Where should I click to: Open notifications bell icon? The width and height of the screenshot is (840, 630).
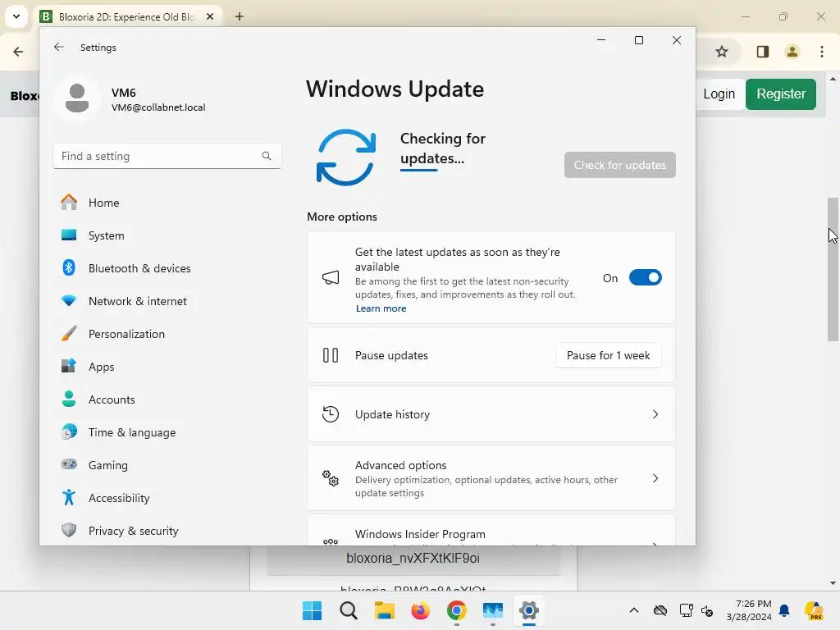click(784, 610)
